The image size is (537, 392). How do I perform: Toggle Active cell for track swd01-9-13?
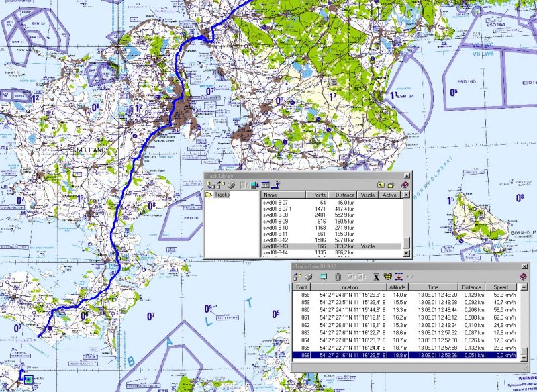click(x=389, y=247)
